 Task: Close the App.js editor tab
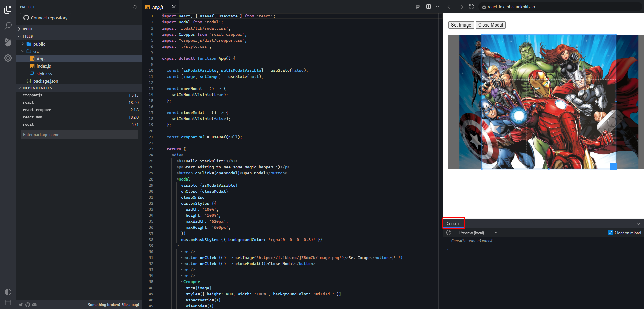pyautogui.click(x=174, y=7)
